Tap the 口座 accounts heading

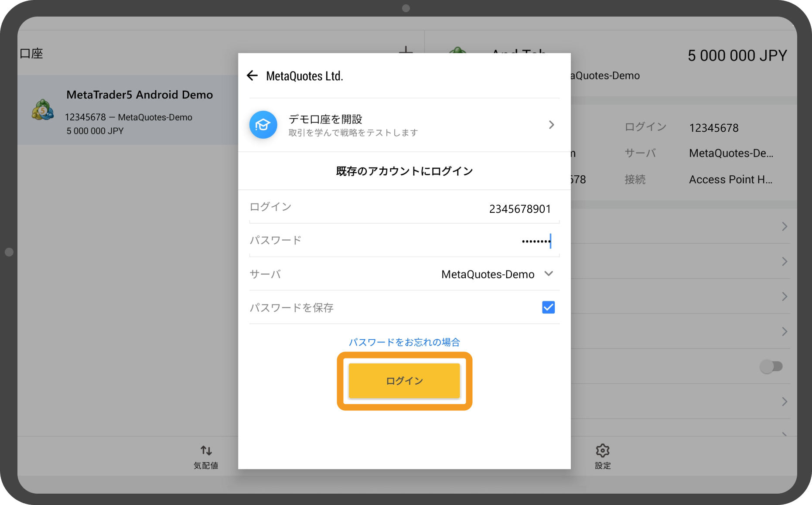pyautogui.click(x=31, y=54)
